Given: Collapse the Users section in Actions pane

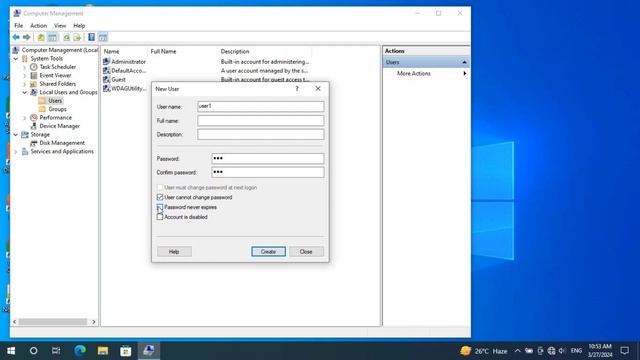Looking at the screenshot, I should tap(464, 62).
